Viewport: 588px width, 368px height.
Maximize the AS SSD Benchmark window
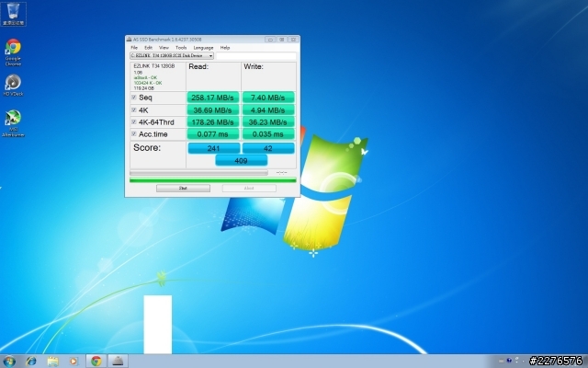tap(282, 39)
